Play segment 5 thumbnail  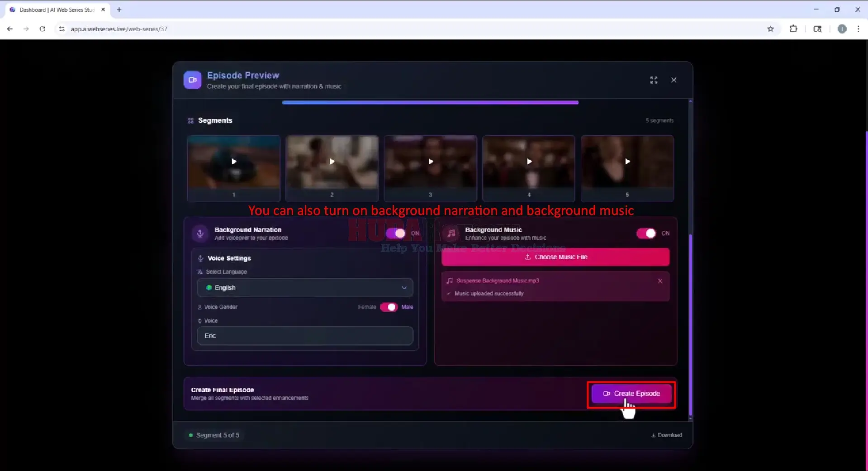click(627, 162)
